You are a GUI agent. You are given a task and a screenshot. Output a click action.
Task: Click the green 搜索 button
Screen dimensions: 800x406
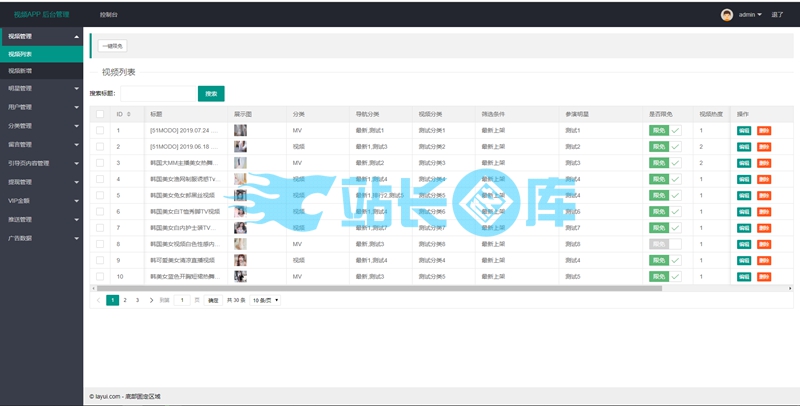[211, 93]
